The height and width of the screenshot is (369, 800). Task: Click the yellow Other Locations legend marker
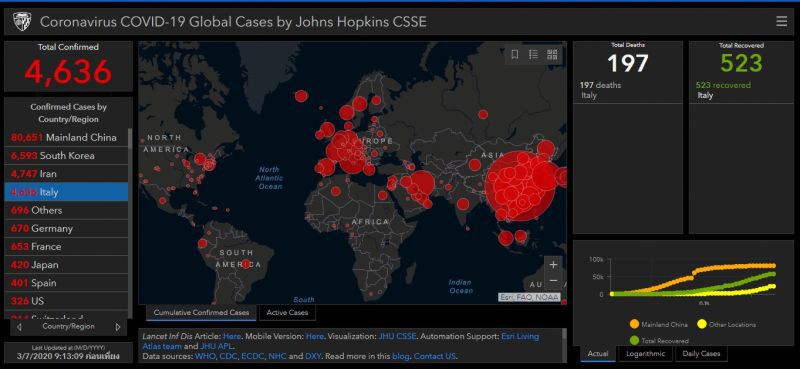pos(702,324)
